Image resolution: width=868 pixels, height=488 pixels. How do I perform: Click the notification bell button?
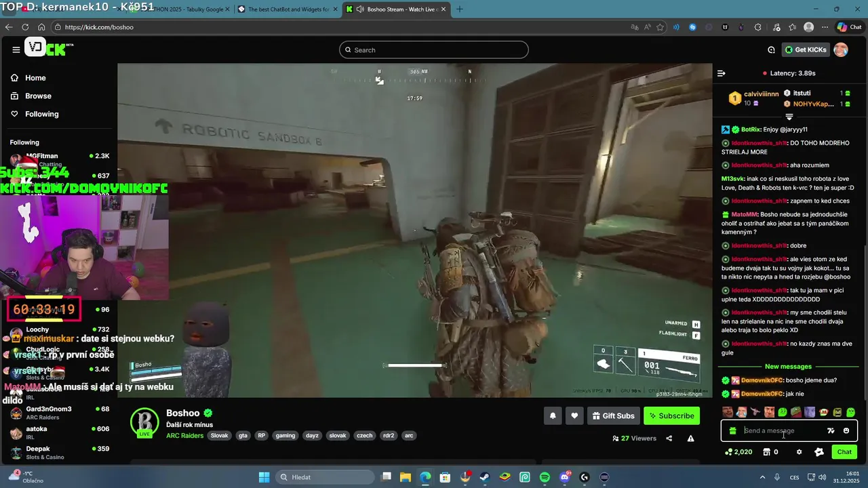click(553, 415)
